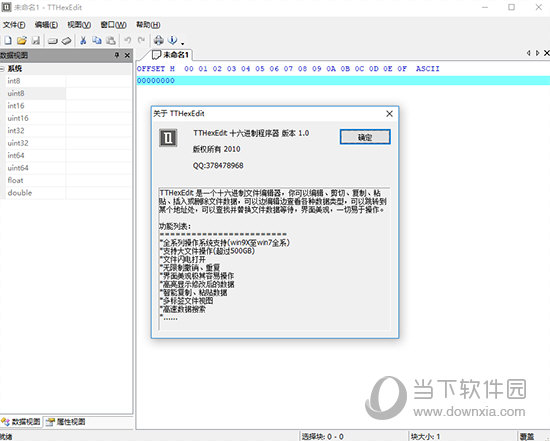Click the Save floppy disk icon
Screen dimensions: 550x441
click(36, 41)
